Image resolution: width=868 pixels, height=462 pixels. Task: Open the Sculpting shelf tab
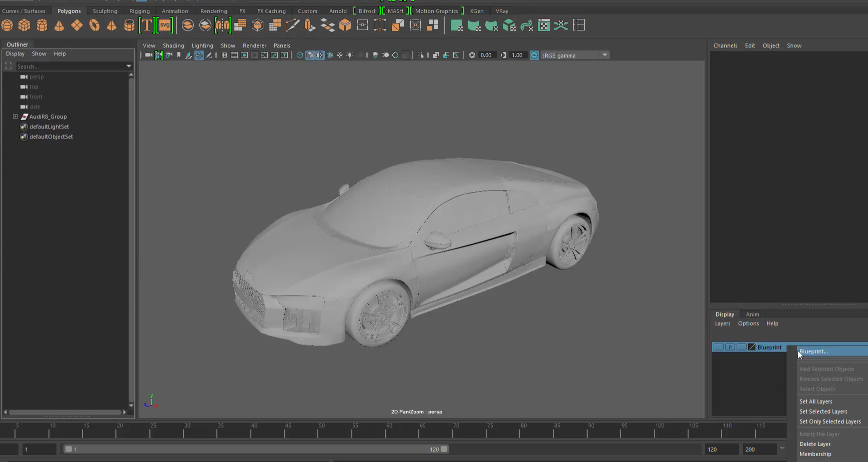pos(105,11)
